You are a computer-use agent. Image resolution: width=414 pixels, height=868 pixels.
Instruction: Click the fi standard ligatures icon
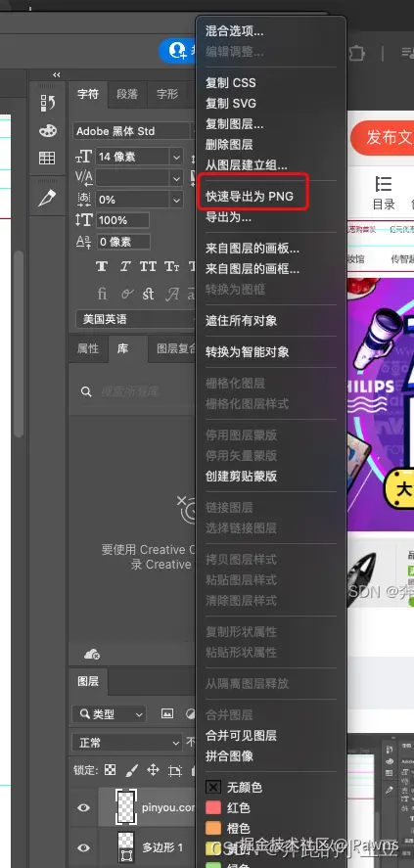[x=102, y=294]
